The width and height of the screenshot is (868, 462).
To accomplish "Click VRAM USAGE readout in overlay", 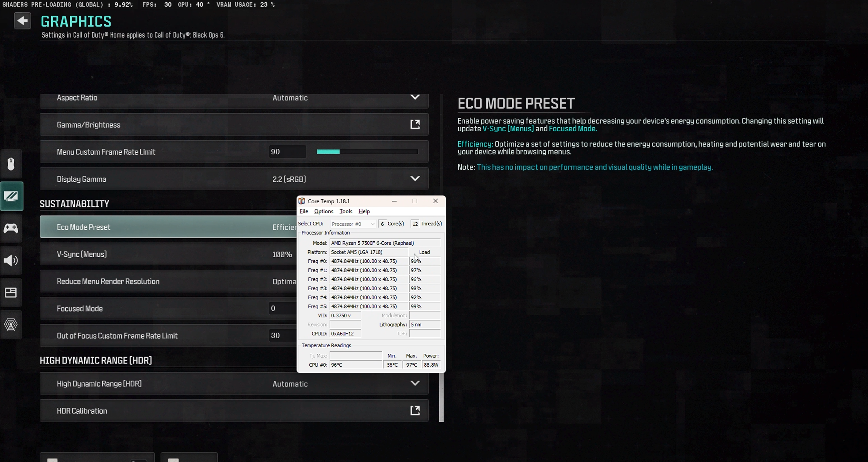I will click(x=246, y=4).
